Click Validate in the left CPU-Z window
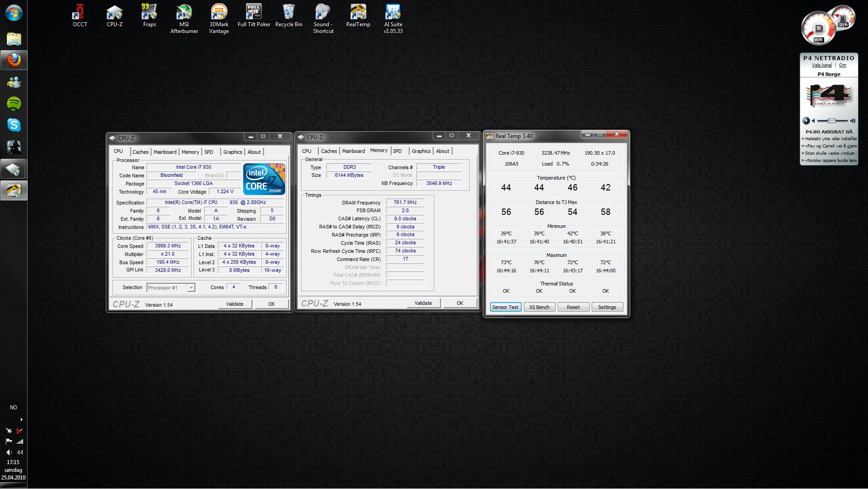This screenshot has height=489, width=868. (x=235, y=304)
